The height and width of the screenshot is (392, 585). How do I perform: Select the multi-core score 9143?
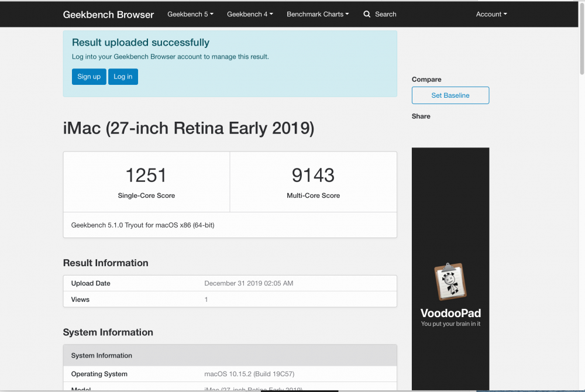(x=313, y=176)
